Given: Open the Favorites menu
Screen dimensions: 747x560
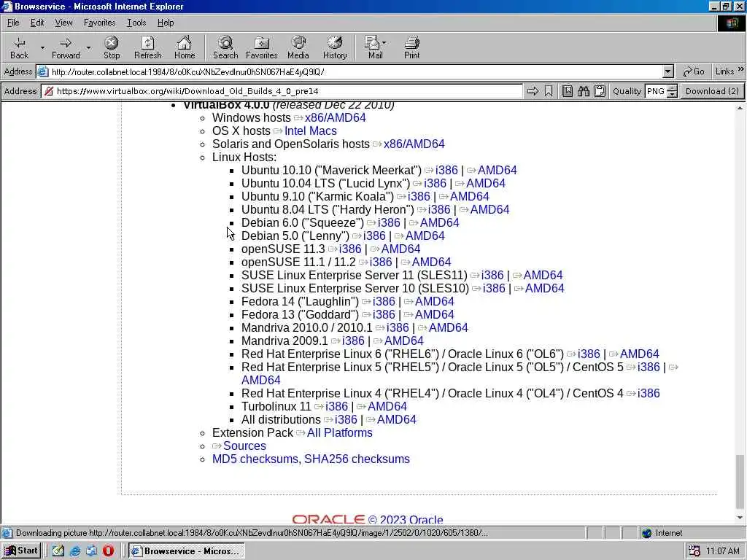Looking at the screenshot, I should point(99,23).
